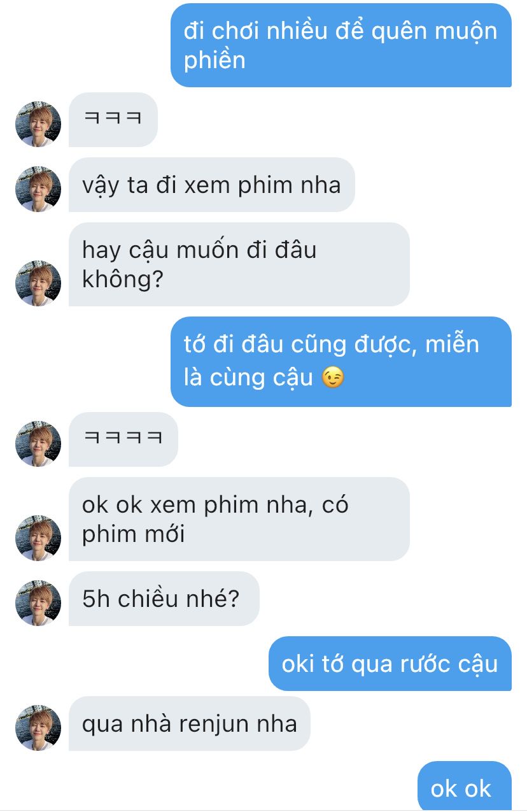527x812 pixels.
Task: Tap the 'hay cậu muốn đi đâu không?' bubble
Action: point(239,264)
